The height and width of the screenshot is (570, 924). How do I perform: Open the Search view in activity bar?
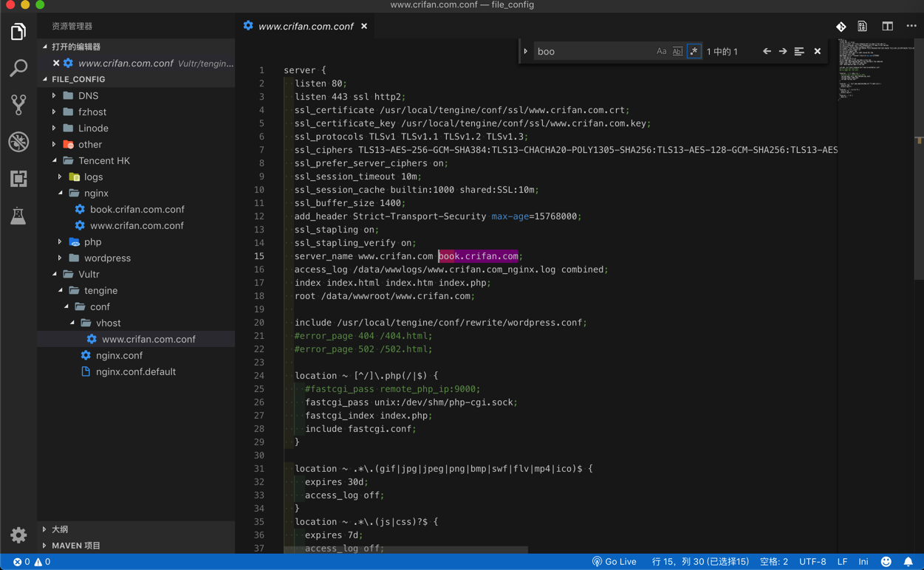tap(18, 68)
